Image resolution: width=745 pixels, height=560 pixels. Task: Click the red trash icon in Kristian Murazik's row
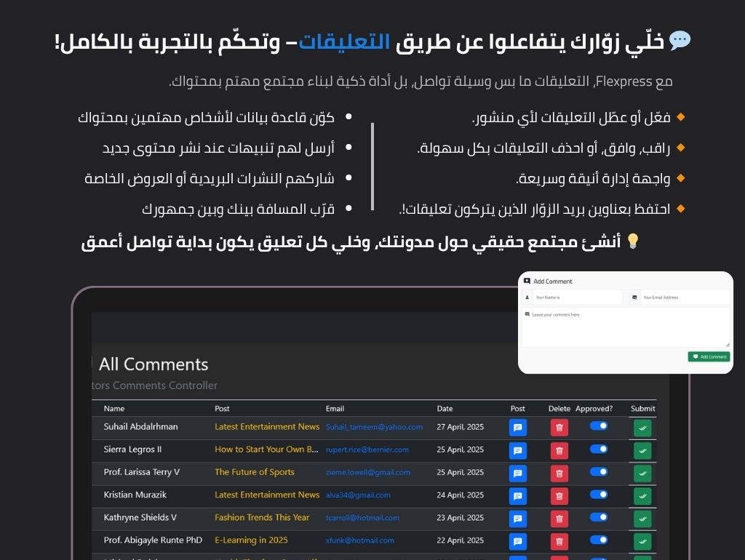(559, 496)
